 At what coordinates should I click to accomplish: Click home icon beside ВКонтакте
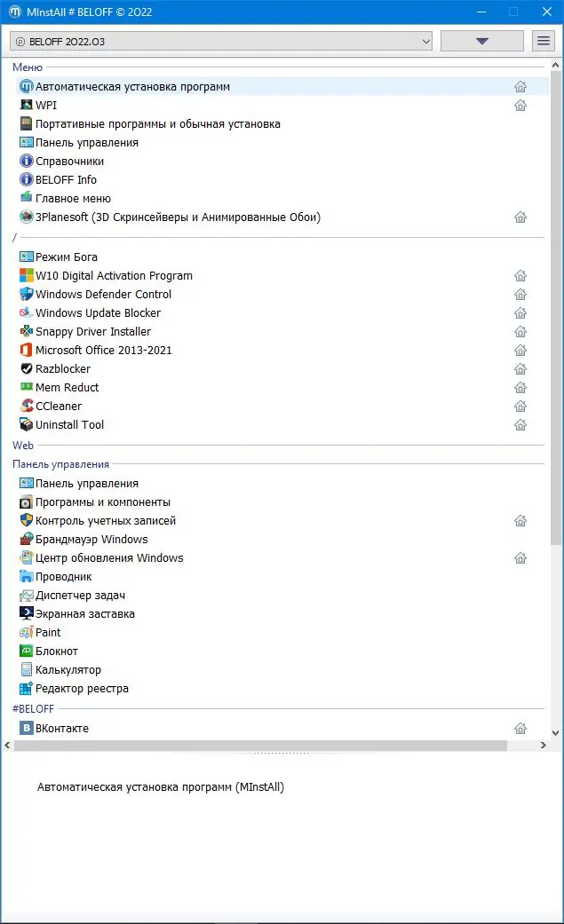click(x=520, y=729)
